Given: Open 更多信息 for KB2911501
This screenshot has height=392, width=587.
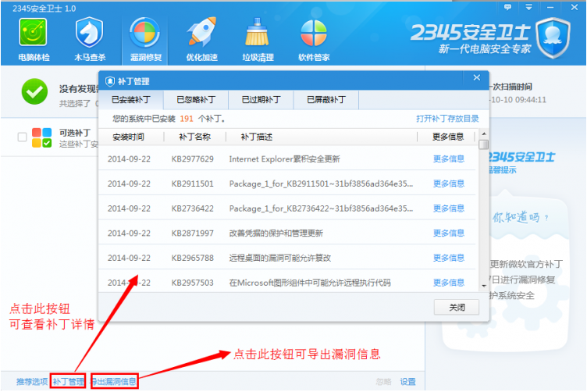Looking at the screenshot, I should click(x=449, y=184).
